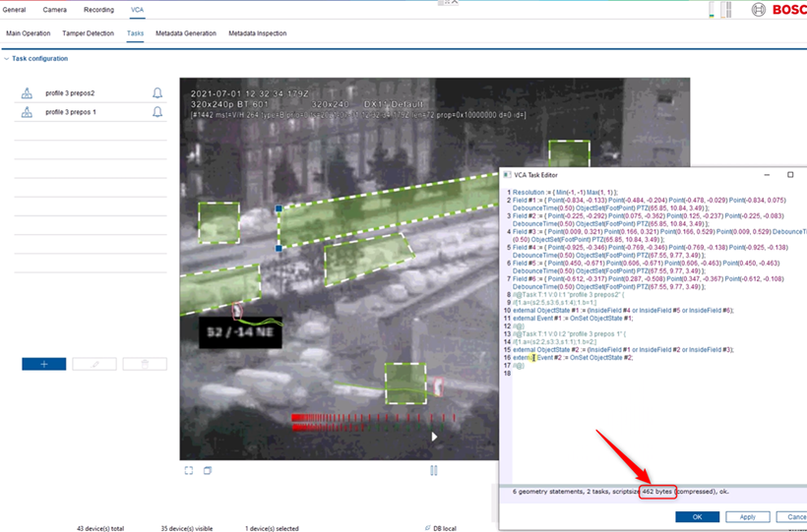Screen dimensions: 807x532
Task: Collapse the Task configuration section
Action: [x=6, y=59]
